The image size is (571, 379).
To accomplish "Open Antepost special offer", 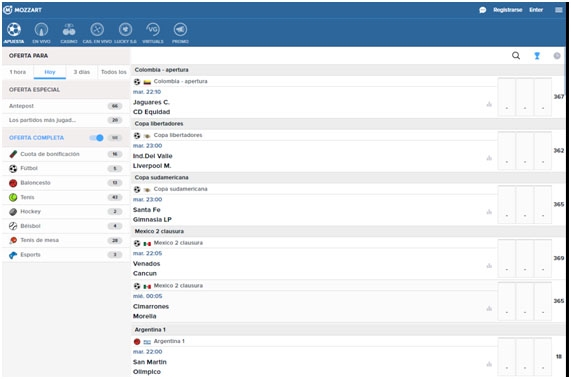I will pyautogui.click(x=66, y=106).
